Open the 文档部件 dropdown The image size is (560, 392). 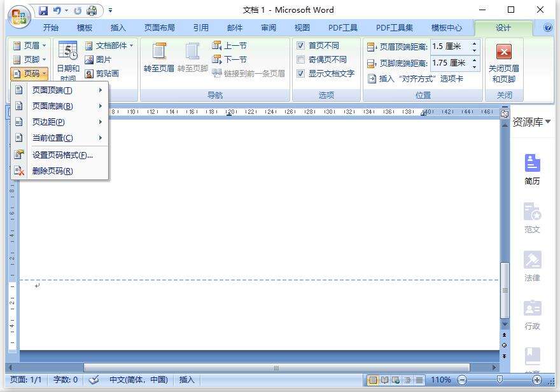click(x=109, y=45)
